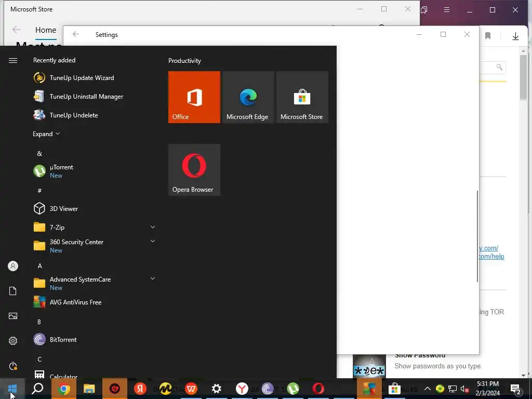Open Pictures from Start sidebar

coord(13,316)
